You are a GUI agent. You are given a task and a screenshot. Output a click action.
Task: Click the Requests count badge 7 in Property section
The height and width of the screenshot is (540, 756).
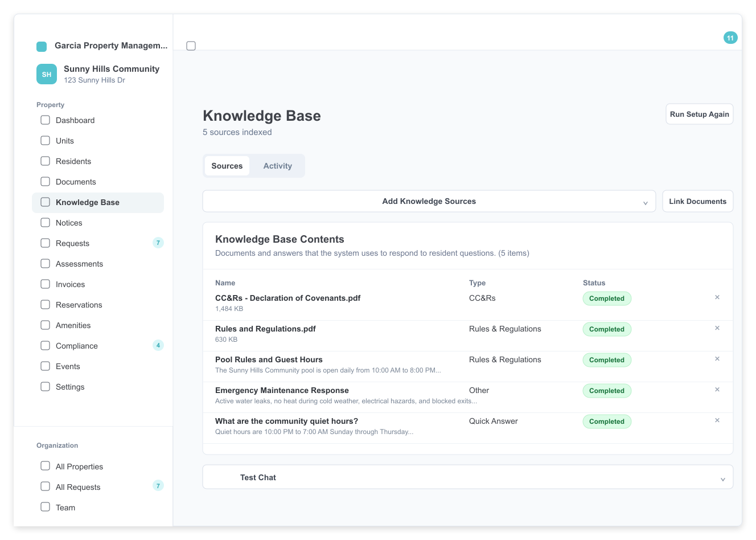click(158, 243)
